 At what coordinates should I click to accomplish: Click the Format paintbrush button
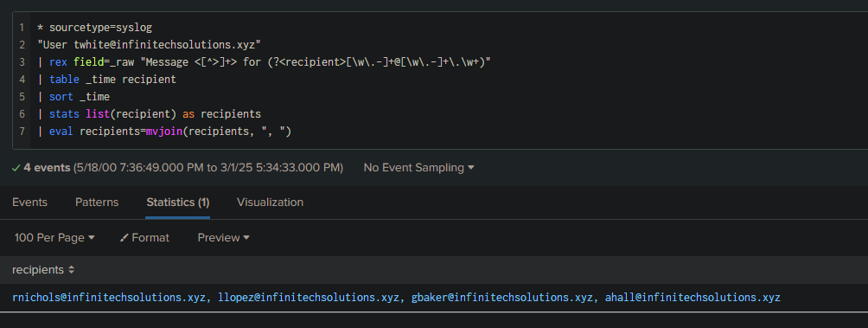[144, 238]
